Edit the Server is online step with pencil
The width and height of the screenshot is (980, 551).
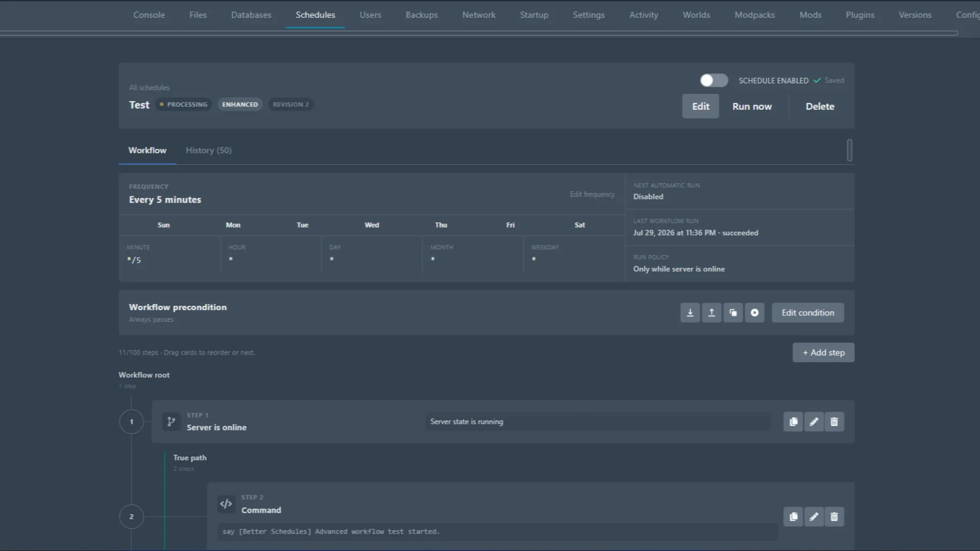pos(814,422)
